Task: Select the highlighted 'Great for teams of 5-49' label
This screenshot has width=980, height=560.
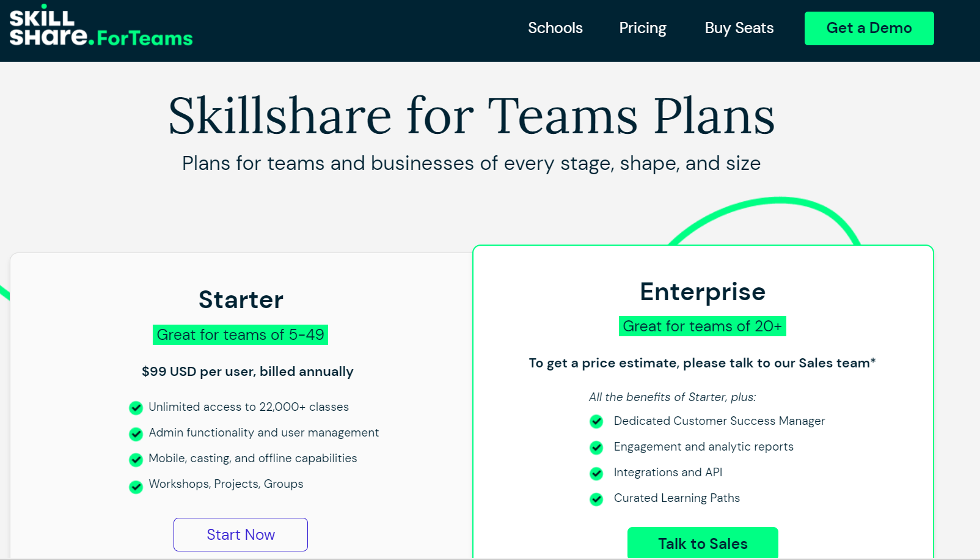Action: (240, 334)
